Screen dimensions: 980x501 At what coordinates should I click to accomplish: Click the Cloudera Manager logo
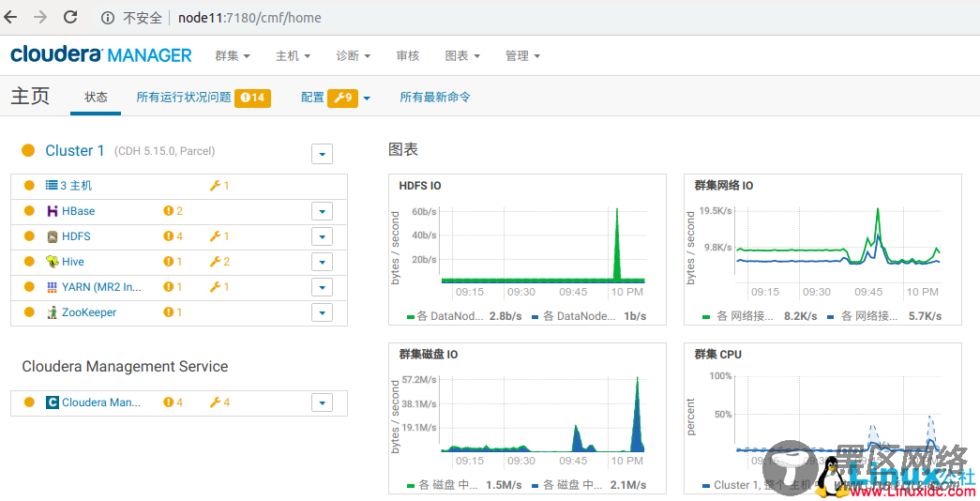[101, 55]
